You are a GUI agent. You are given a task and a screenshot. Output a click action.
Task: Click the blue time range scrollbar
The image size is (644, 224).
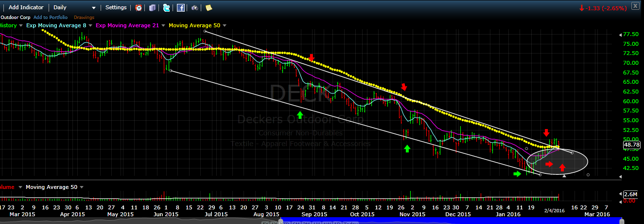(451, 220)
